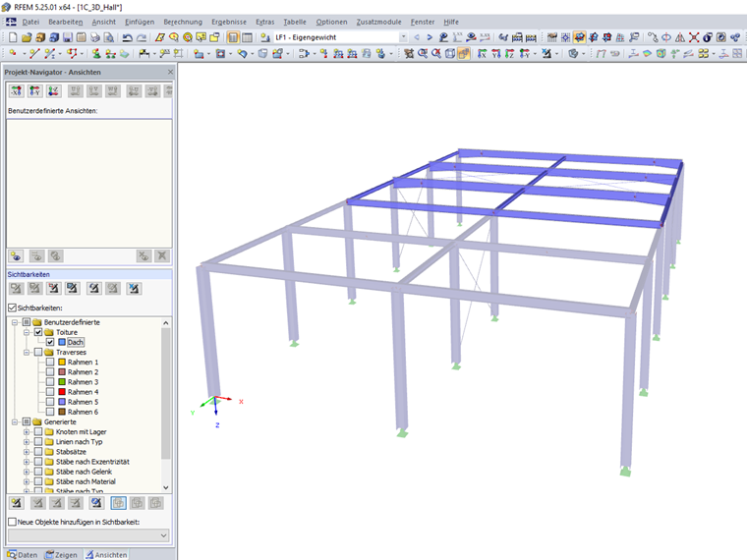Expand the Stabsätze tree node
This screenshot has width=747, height=560.
(x=27, y=452)
